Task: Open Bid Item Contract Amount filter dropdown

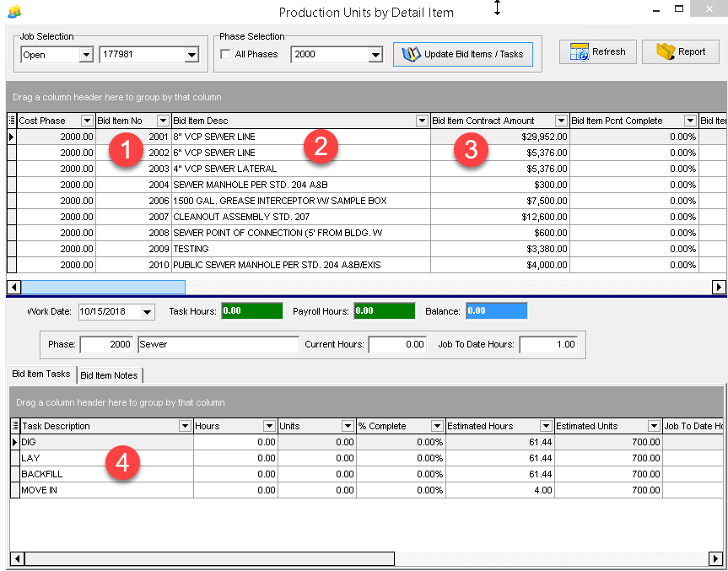Action: pos(561,121)
